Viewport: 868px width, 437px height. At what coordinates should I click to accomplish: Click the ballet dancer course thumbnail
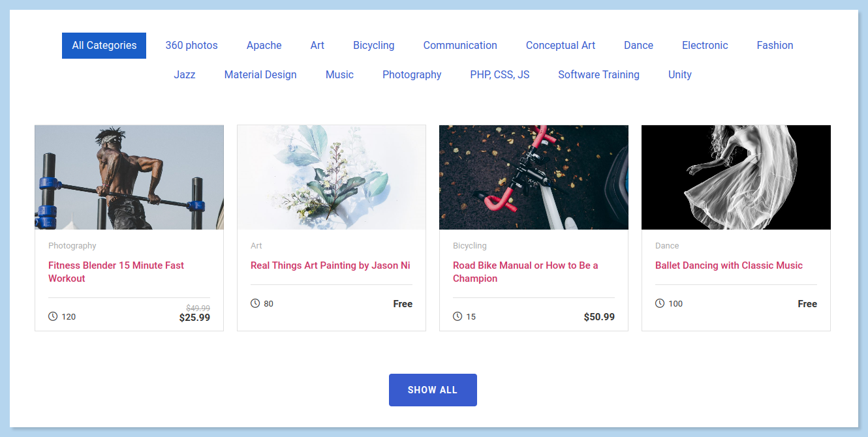tap(736, 177)
